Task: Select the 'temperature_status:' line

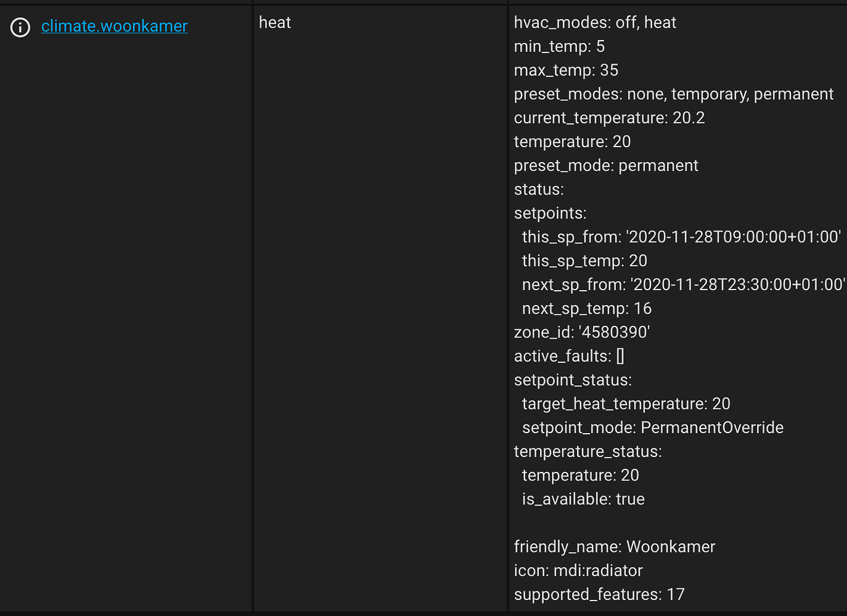Action: [x=588, y=452]
